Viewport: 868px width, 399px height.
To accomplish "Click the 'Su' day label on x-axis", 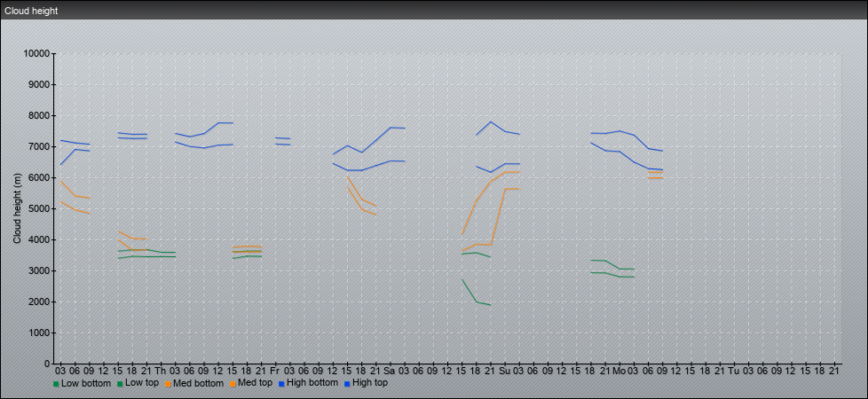I will pyautogui.click(x=504, y=369).
